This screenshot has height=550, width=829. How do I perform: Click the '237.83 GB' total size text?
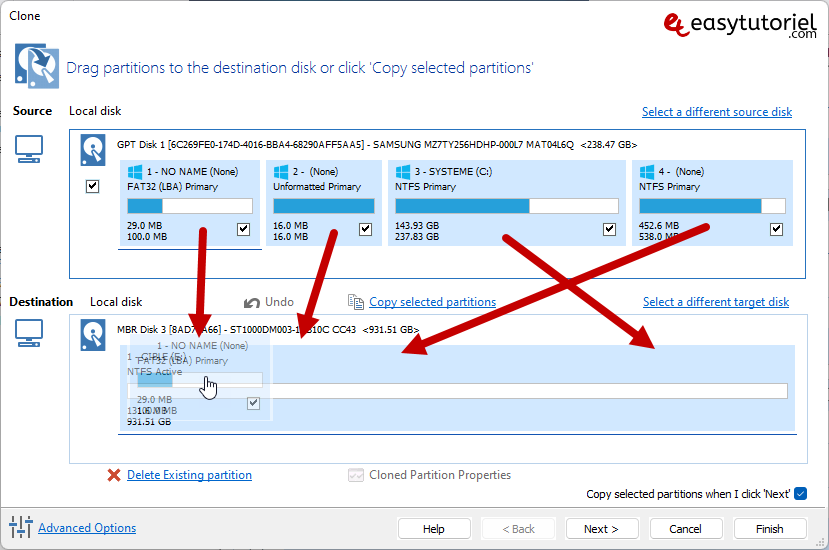click(417, 236)
